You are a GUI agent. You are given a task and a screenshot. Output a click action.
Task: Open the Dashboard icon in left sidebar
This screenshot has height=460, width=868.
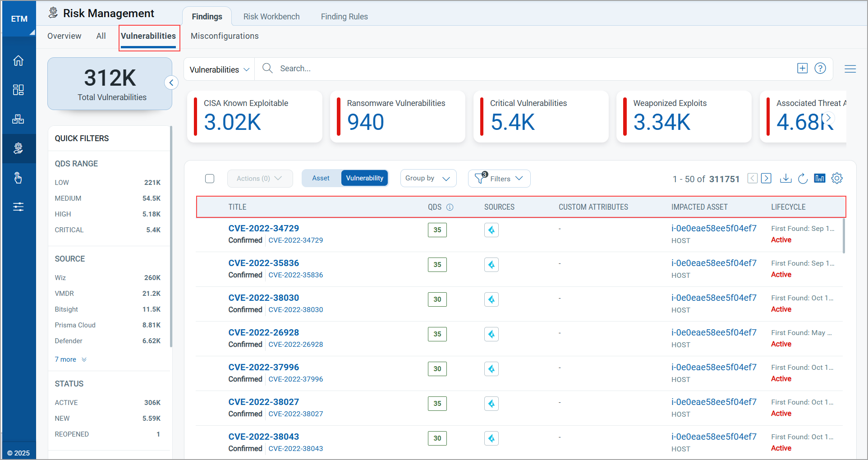pyautogui.click(x=18, y=90)
